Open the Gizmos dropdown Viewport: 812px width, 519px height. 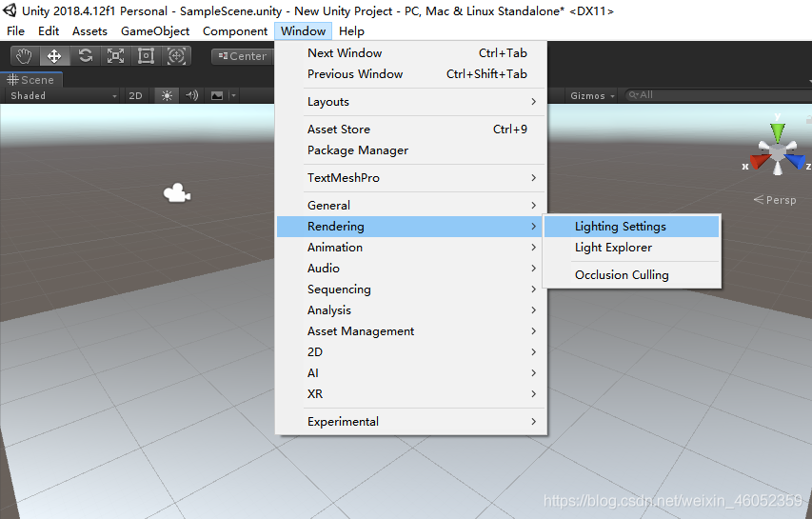(x=592, y=95)
